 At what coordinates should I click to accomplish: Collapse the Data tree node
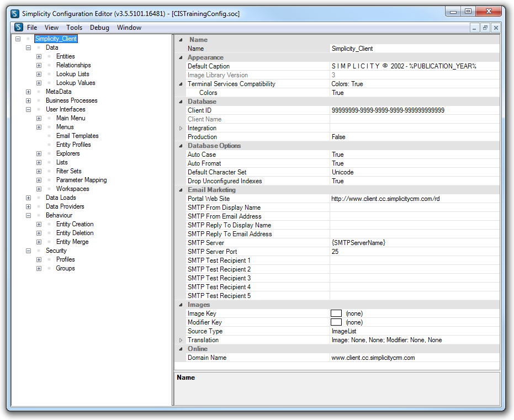pos(29,47)
